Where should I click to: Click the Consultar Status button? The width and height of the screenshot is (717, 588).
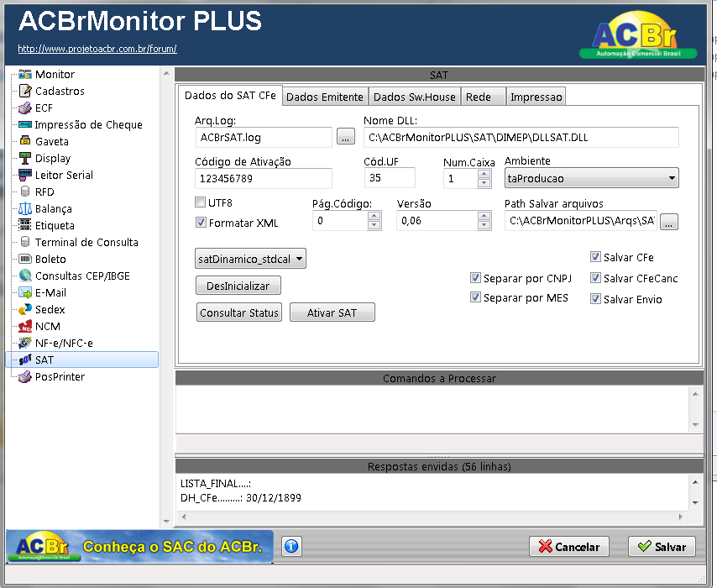(239, 312)
